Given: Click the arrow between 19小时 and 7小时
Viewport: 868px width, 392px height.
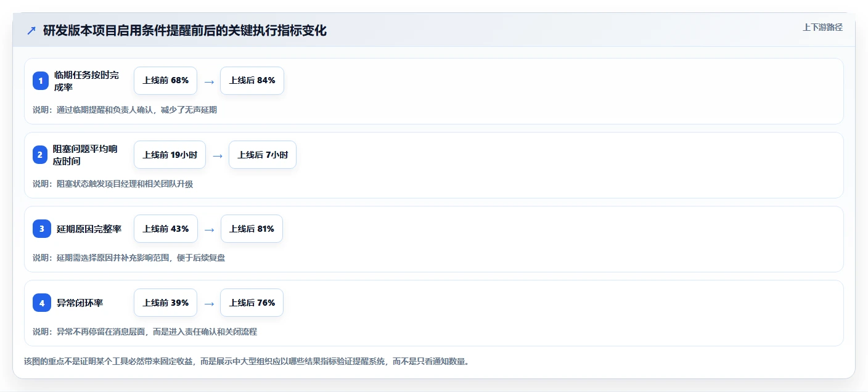Looking at the screenshot, I should coord(218,155).
